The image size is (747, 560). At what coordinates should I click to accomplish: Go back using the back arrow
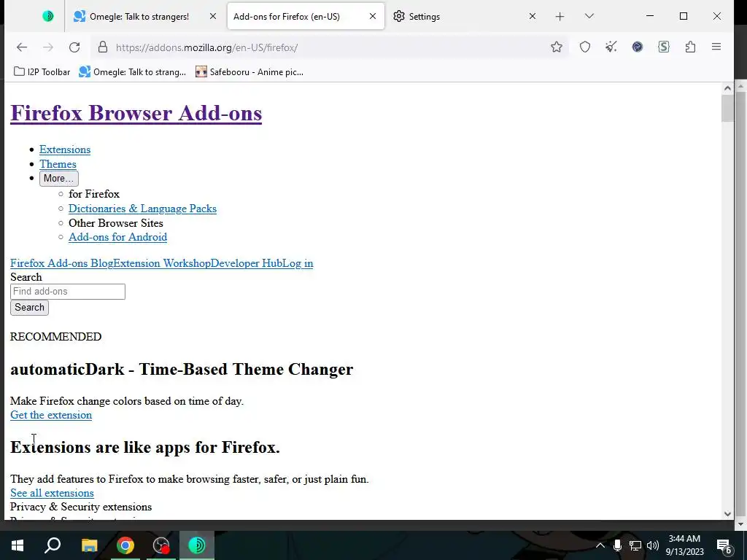click(x=22, y=47)
